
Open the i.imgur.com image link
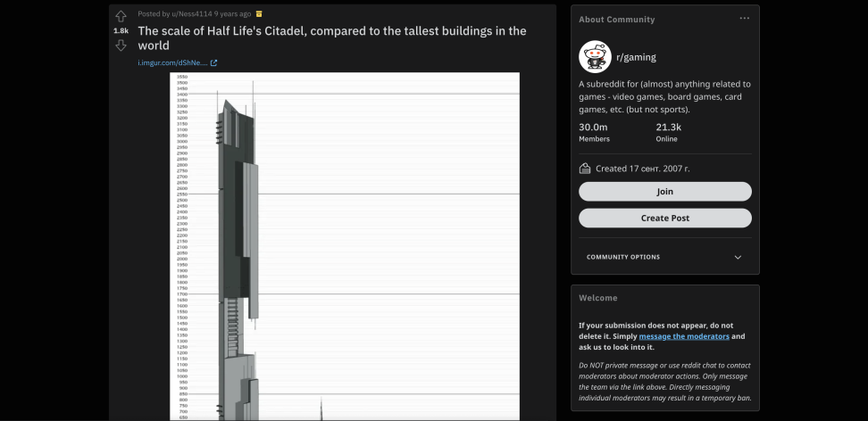[172, 63]
